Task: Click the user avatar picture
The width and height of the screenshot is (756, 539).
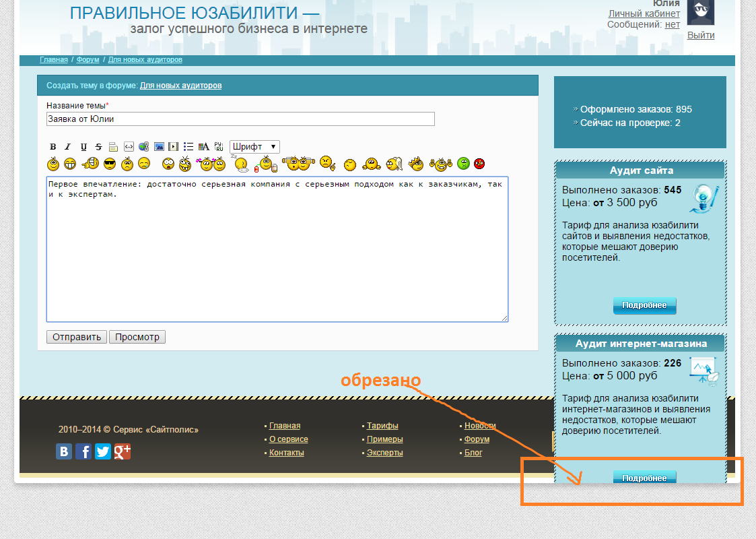Action: (701, 12)
